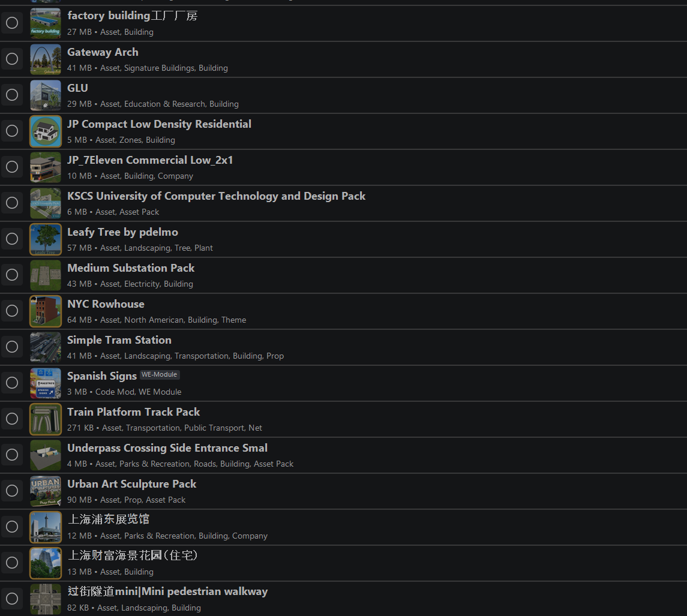Open the Mini pedestrian walkway thumbnail

coord(46,599)
